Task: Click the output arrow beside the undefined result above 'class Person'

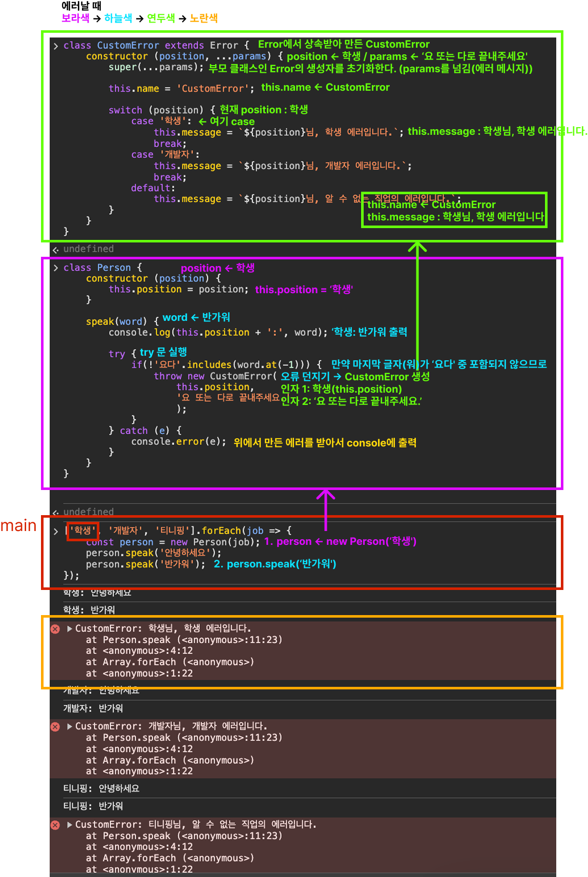Action: (56, 249)
